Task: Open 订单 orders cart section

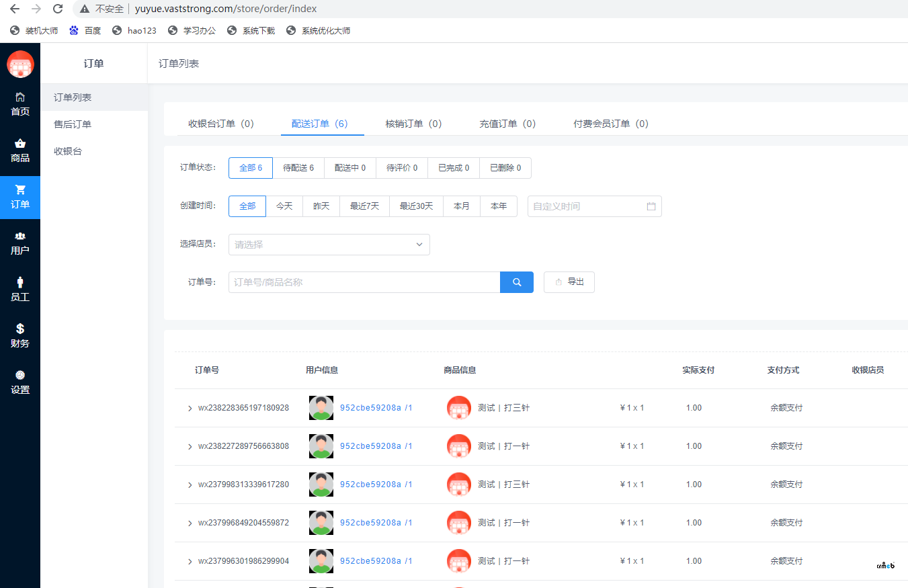Action: pyautogui.click(x=20, y=197)
